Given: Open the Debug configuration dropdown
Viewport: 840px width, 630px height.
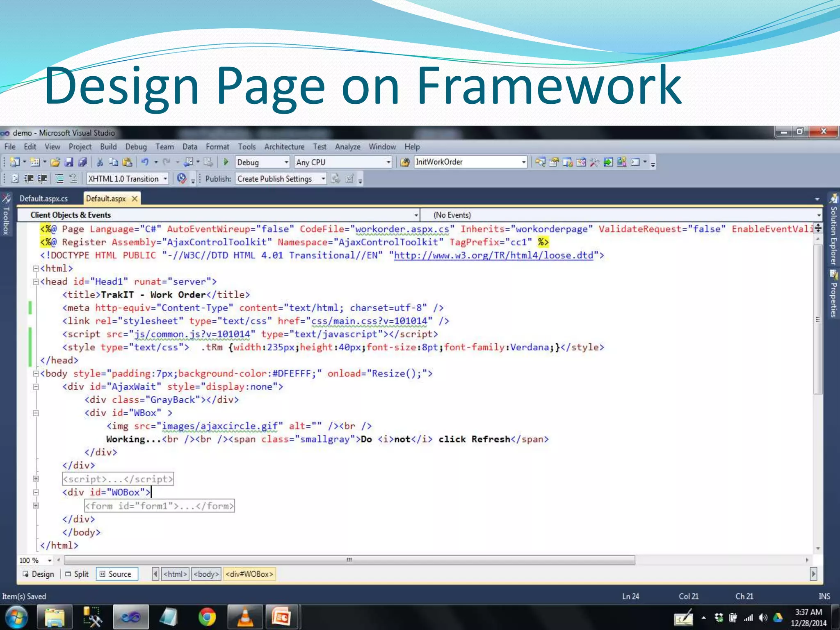Looking at the screenshot, I should [x=286, y=162].
